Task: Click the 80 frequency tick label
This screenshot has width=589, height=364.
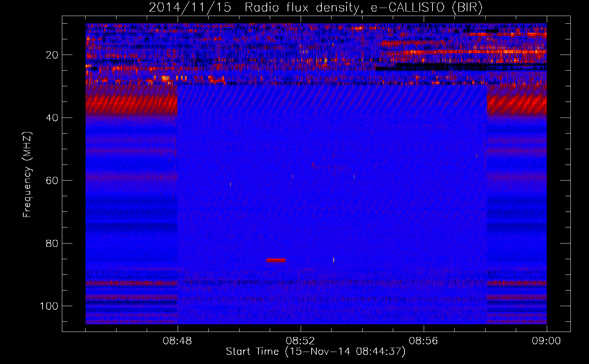Action: (52, 243)
